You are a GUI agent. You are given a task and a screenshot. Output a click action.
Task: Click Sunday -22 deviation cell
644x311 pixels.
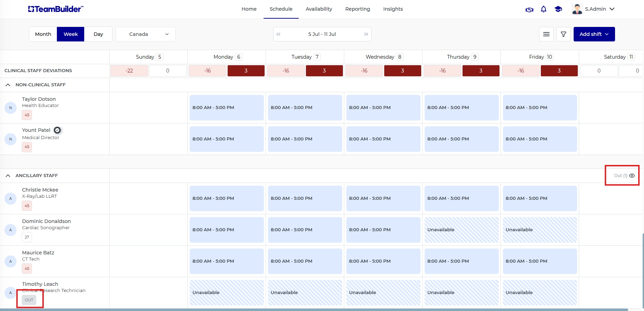129,71
